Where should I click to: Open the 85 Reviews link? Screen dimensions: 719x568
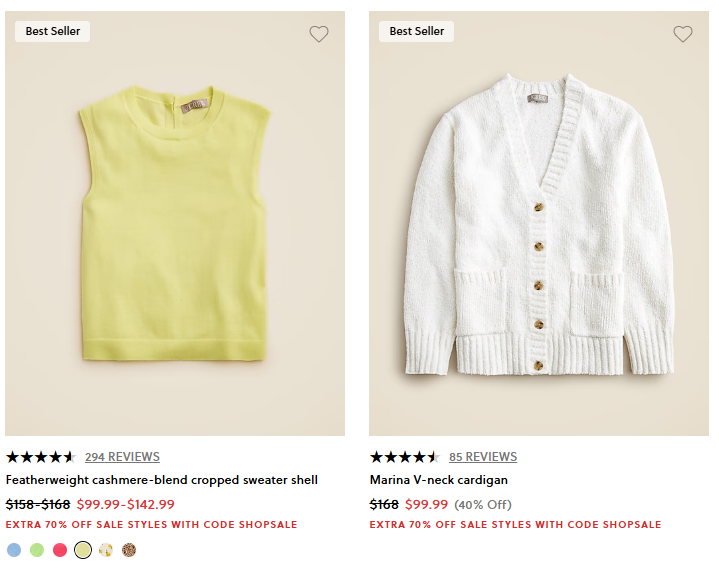point(483,457)
